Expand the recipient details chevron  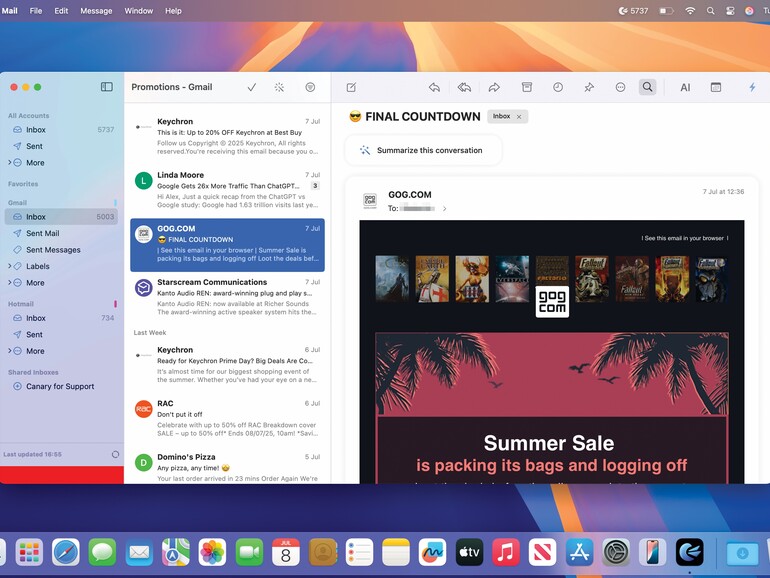pyautogui.click(x=444, y=209)
